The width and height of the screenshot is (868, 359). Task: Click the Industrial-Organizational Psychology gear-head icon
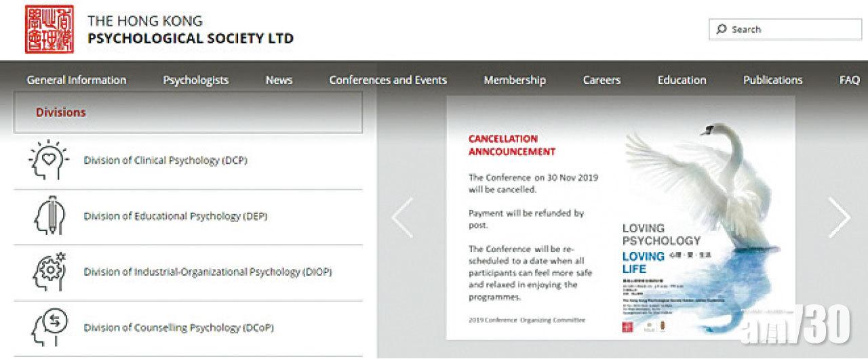pyautogui.click(x=49, y=271)
